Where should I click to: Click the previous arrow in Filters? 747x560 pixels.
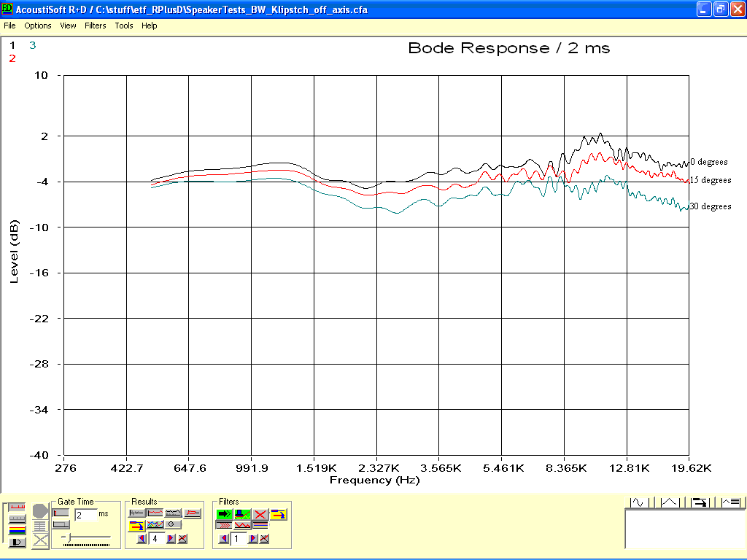pos(224,539)
